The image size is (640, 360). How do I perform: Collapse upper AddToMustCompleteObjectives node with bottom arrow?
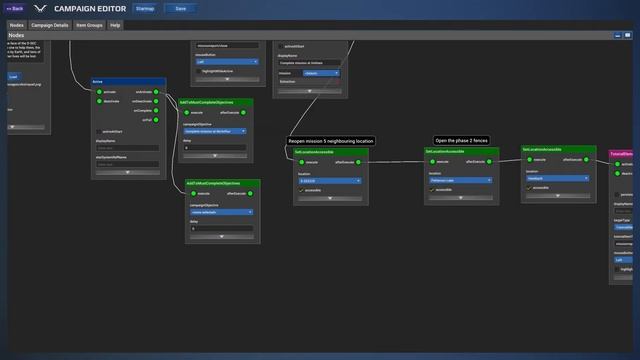(215, 156)
